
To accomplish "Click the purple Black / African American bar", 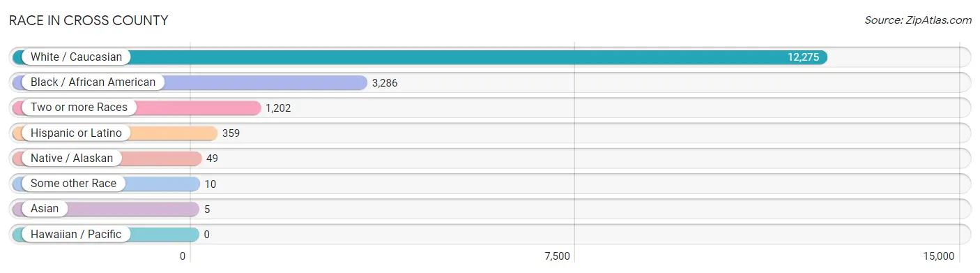I will pos(190,82).
